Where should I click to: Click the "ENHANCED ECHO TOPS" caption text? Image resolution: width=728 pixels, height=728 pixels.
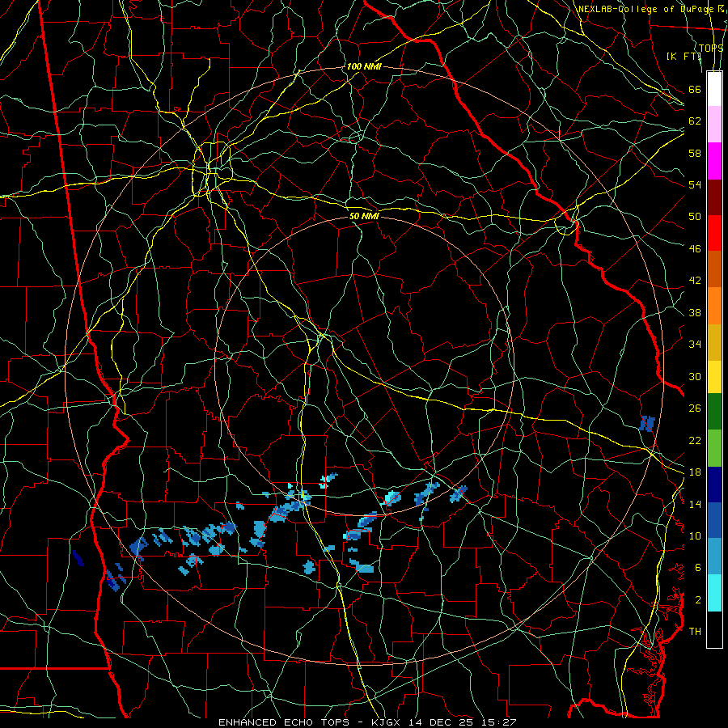click(x=287, y=722)
